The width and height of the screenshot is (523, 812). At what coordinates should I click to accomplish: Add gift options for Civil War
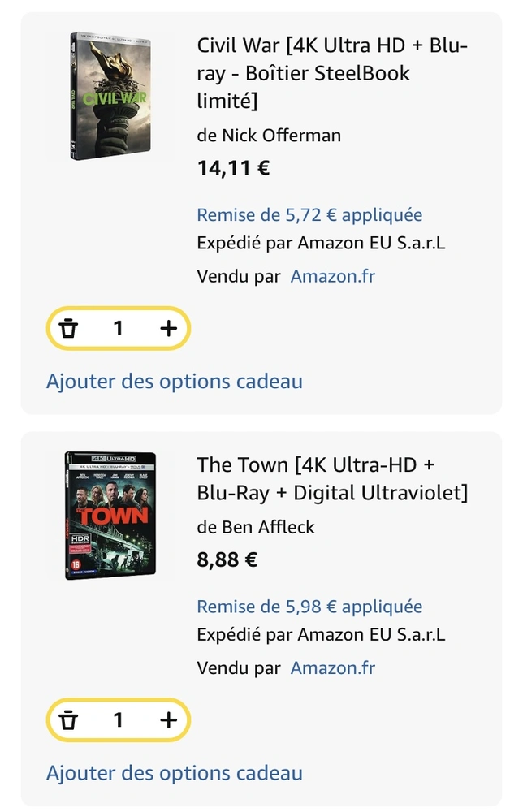[175, 381]
